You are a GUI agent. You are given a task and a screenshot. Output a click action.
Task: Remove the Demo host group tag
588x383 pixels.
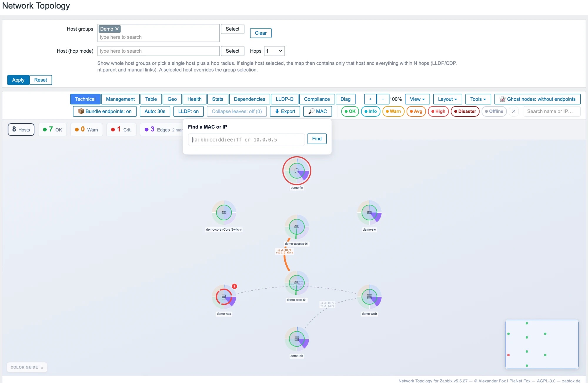[x=117, y=29]
